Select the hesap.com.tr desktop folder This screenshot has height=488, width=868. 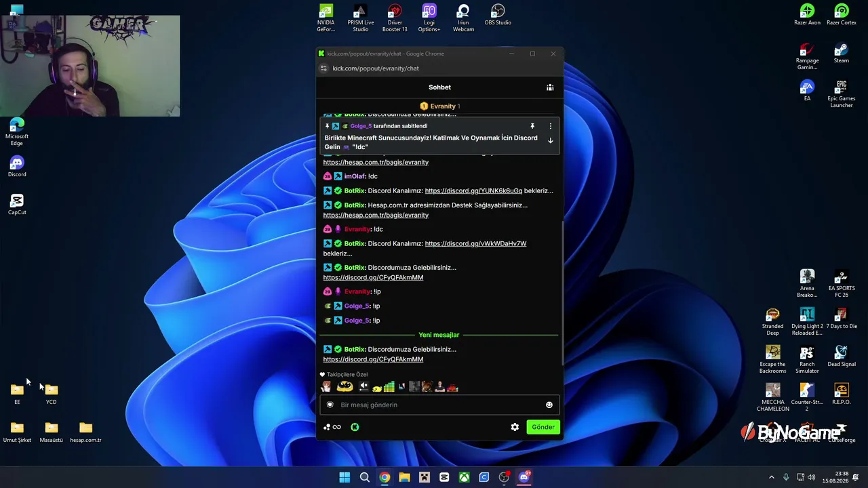pyautogui.click(x=85, y=432)
